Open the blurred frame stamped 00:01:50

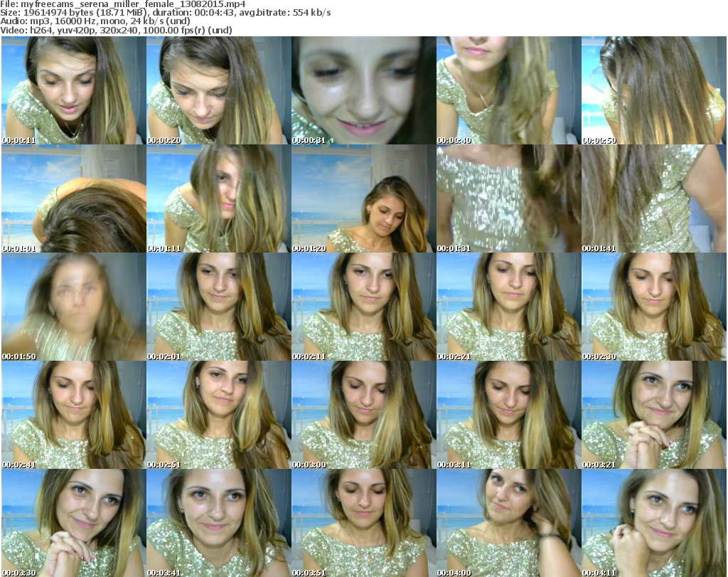[x=74, y=307]
